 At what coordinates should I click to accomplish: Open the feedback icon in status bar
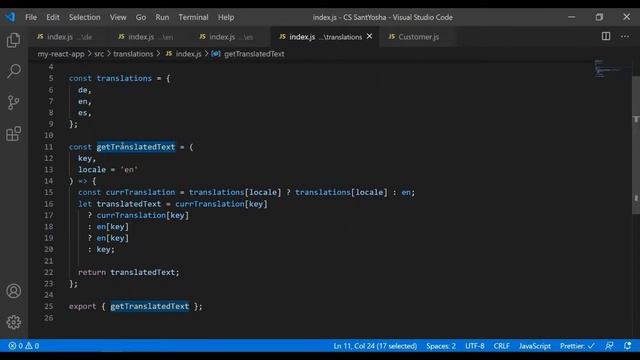609,346
